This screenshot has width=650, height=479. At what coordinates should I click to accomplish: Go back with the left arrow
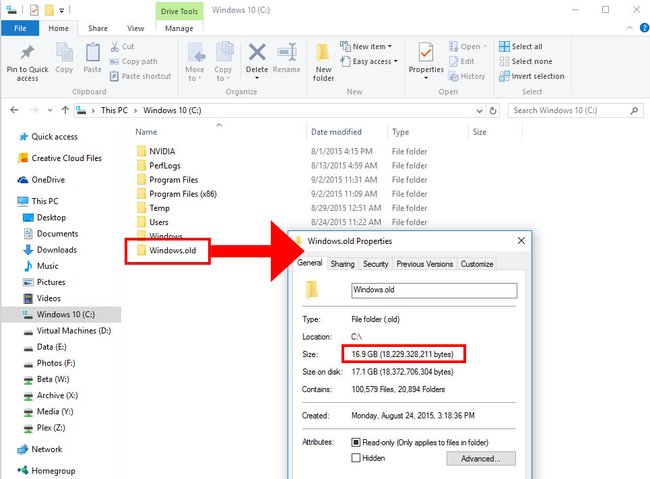click(14, 110)
